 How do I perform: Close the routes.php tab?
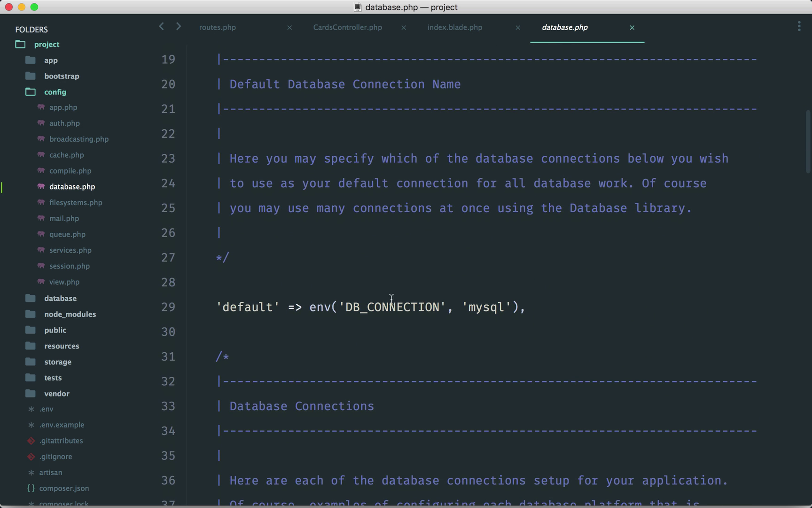click(289, 28)
